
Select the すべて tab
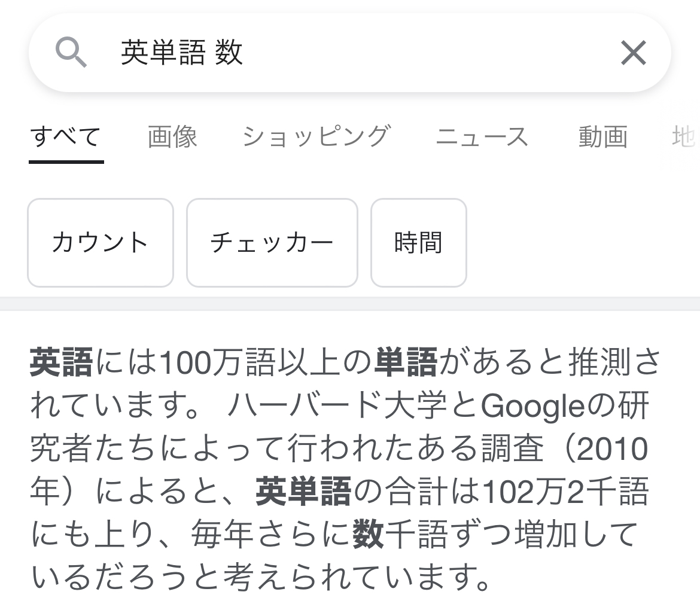pyautogui.click(x=66, y=137)
